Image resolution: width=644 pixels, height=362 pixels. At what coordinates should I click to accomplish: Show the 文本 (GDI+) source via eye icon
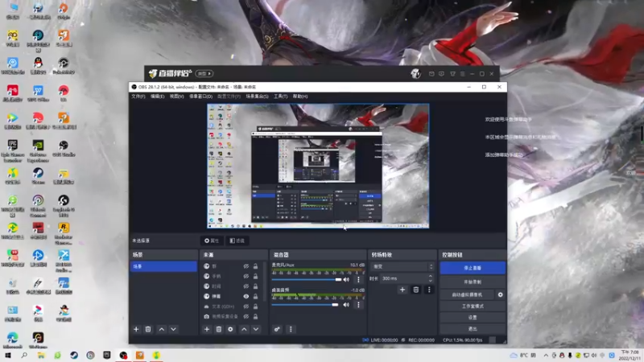coord(246,306)
